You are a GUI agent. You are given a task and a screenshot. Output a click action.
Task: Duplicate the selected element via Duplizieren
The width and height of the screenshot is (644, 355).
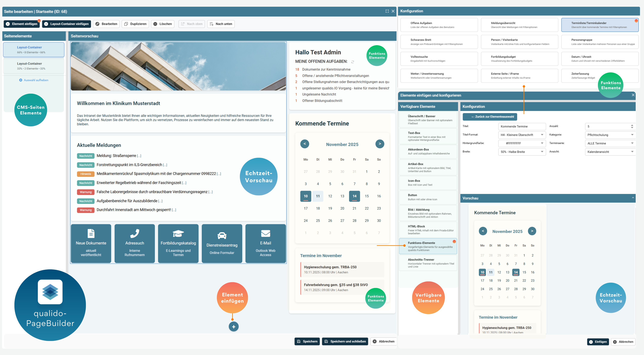(135, 24)
